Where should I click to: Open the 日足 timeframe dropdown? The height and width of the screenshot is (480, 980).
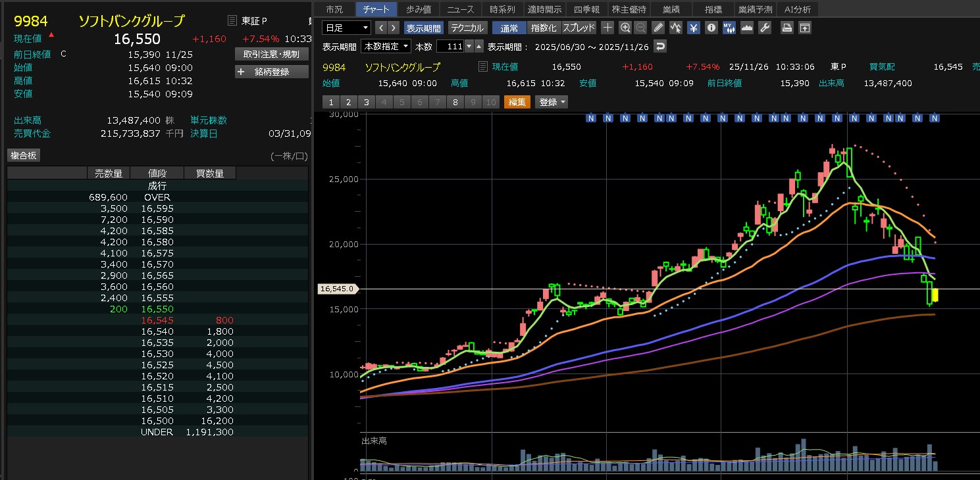346,28
